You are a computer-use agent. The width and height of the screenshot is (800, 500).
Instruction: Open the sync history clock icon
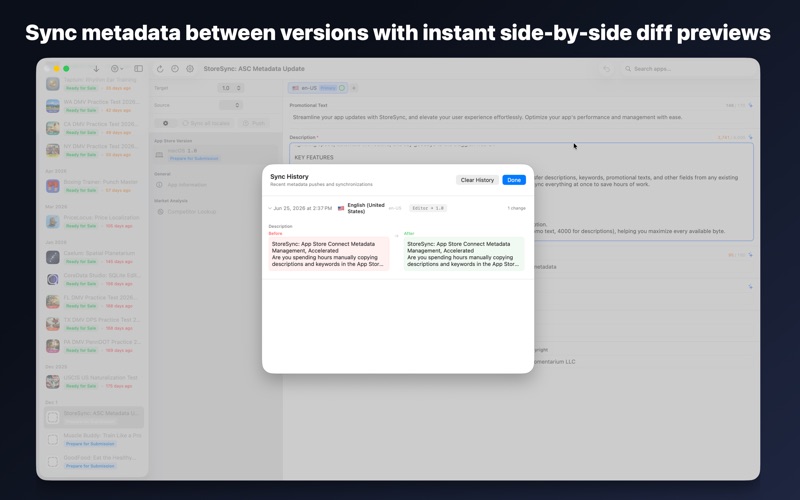click(175, 68)
